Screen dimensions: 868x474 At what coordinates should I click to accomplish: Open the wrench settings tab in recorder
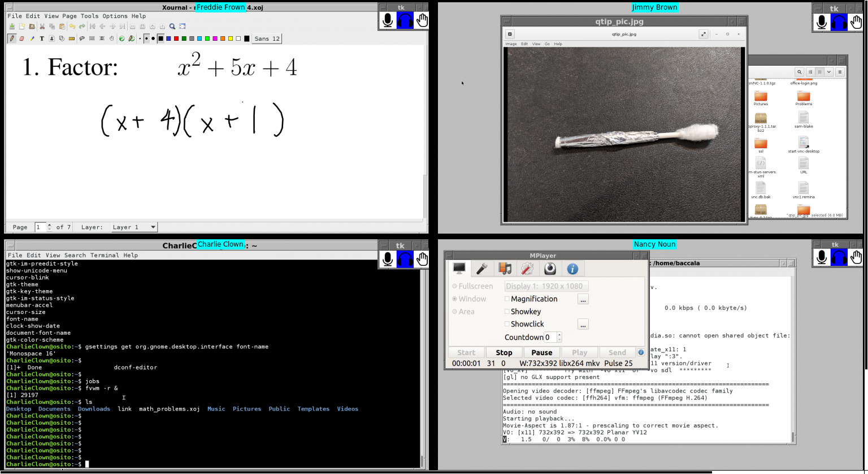(527, 269)
